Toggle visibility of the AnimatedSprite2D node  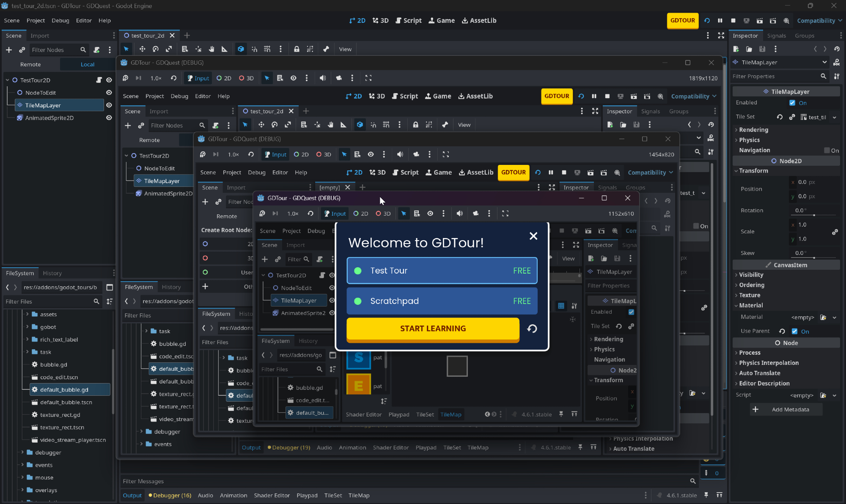click(109, 118)
